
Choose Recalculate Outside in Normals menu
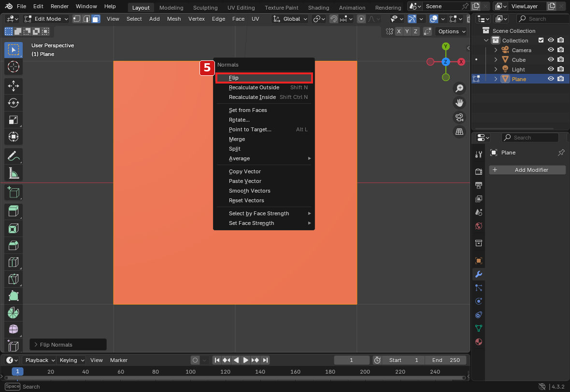coord(264,87)
